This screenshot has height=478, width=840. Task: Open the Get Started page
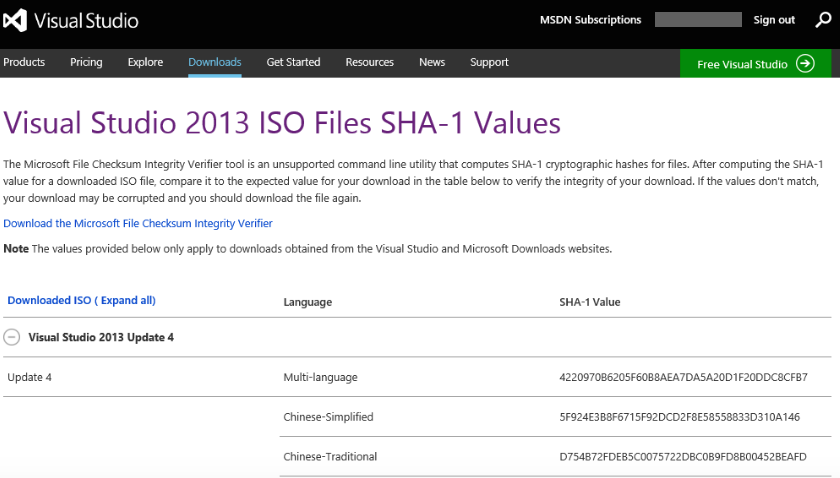(293, 62)
